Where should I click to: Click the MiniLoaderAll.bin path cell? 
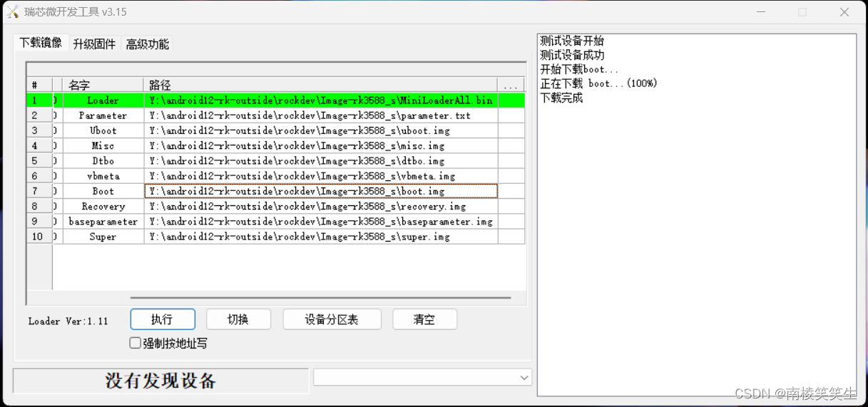(320, 101)
